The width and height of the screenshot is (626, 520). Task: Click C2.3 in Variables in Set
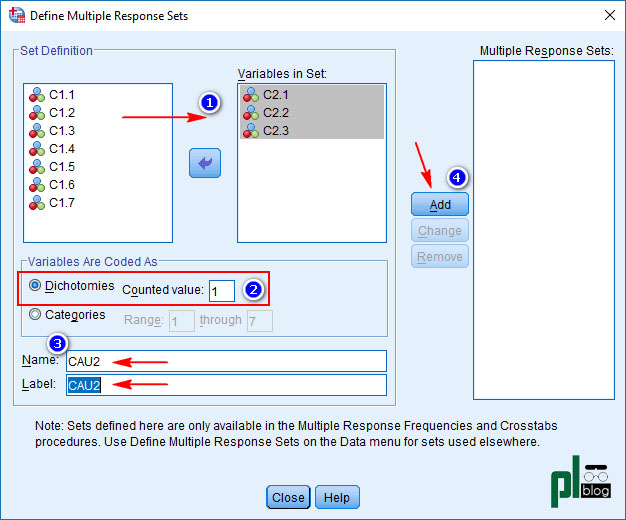click(276, 131)
